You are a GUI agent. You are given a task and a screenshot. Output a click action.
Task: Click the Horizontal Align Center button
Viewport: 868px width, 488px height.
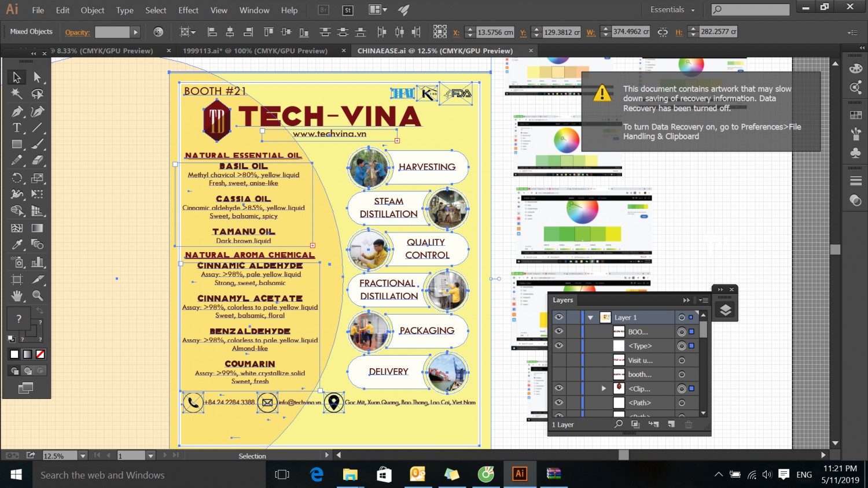[x=230, y=32]
